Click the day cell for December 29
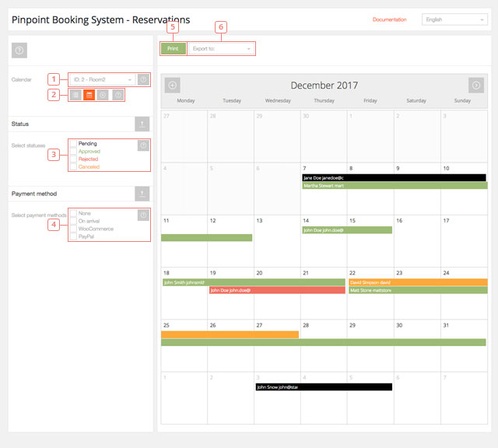This screenshot has height=448, width=498. 370,345
